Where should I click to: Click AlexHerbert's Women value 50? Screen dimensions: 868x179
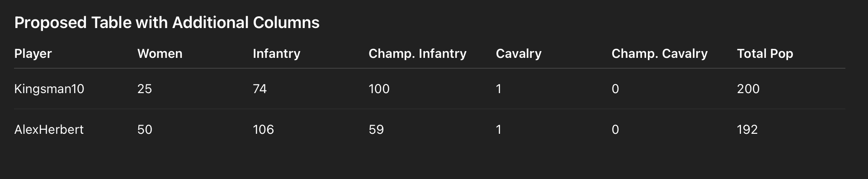click(x=145, y=130)
